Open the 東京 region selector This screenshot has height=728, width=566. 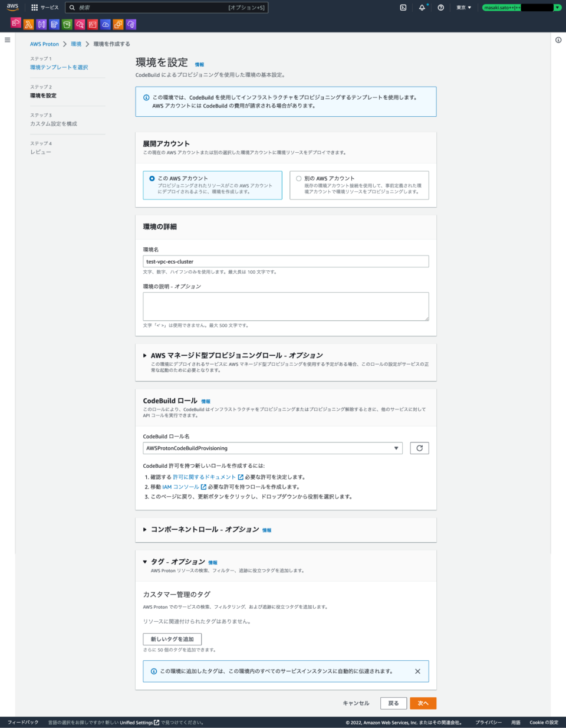pos(464,8)
